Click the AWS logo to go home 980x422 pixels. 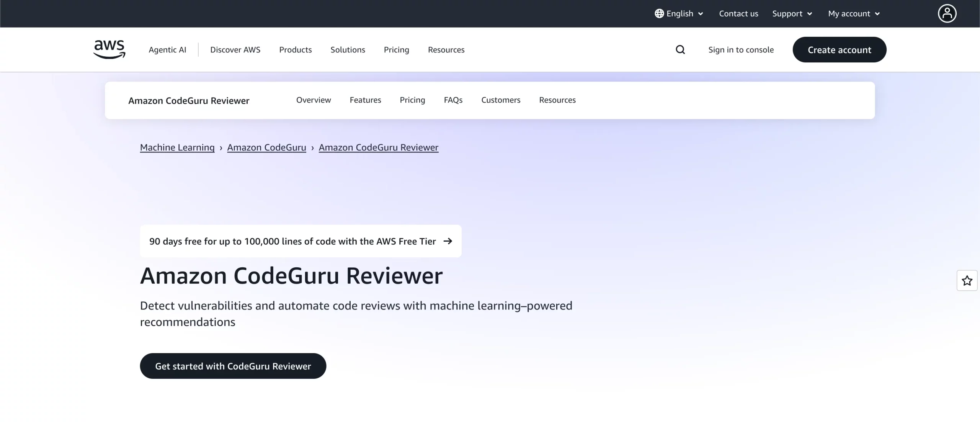pos(109,49)
